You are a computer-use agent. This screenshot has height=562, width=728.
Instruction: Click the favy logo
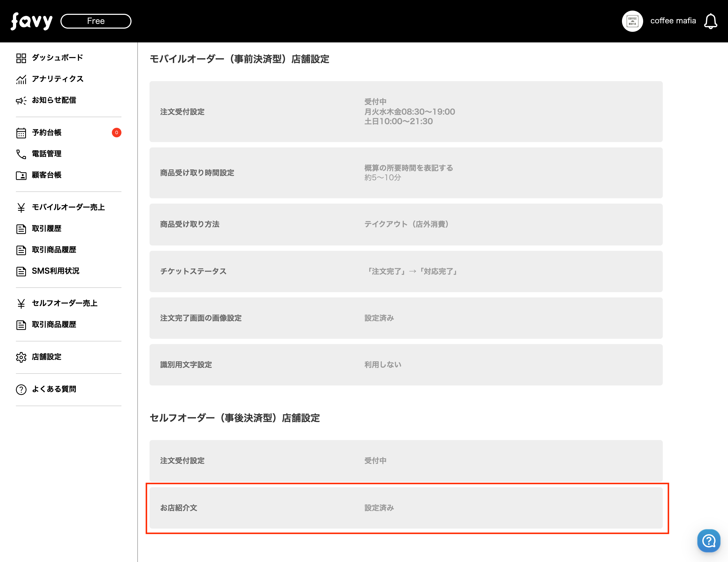coord(32,21)
